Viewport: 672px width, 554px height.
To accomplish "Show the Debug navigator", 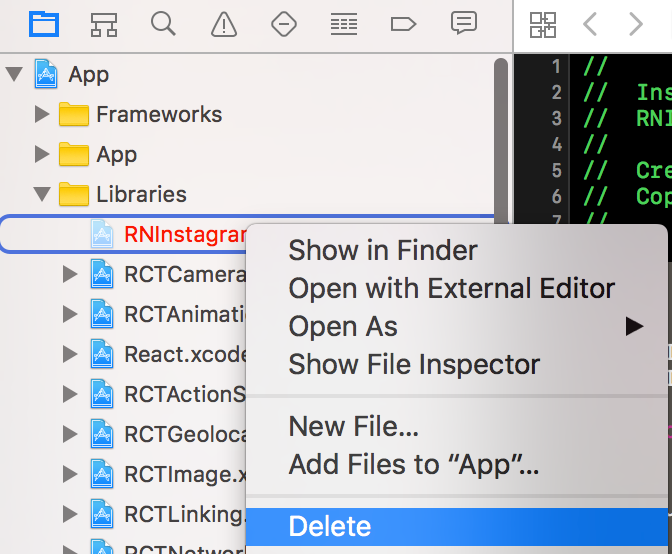I will pos(344,23).
